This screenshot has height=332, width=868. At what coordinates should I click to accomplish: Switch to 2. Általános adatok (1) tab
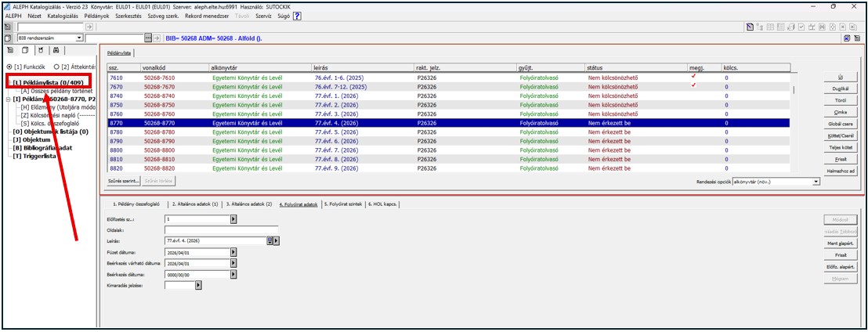tap(194, 204)
